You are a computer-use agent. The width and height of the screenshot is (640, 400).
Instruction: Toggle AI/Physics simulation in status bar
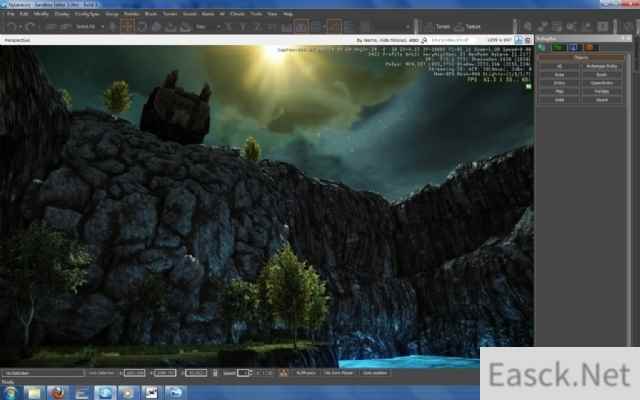(304, 372)
